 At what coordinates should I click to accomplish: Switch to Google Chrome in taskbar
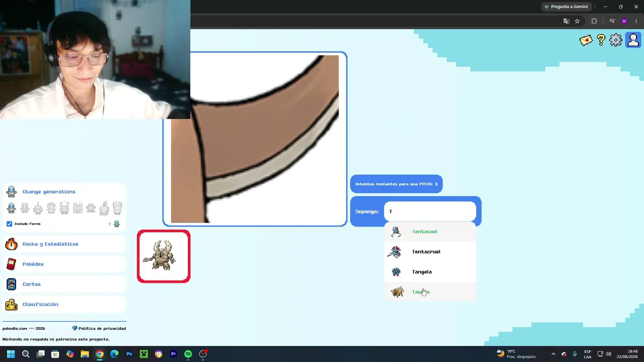point(100,354)
